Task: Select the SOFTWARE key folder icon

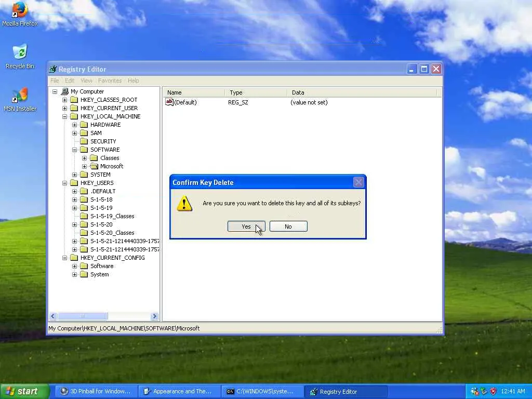Action: [x=84, y=150]
